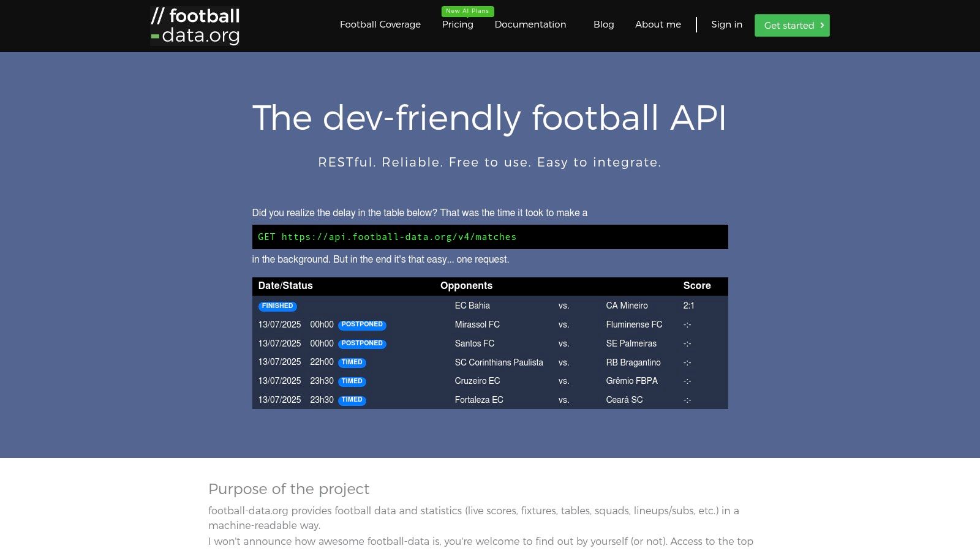The height and width of the screenshot is (551, 980).
Task: Select EC Bahia in the matches table
Action: click(472, 305)
